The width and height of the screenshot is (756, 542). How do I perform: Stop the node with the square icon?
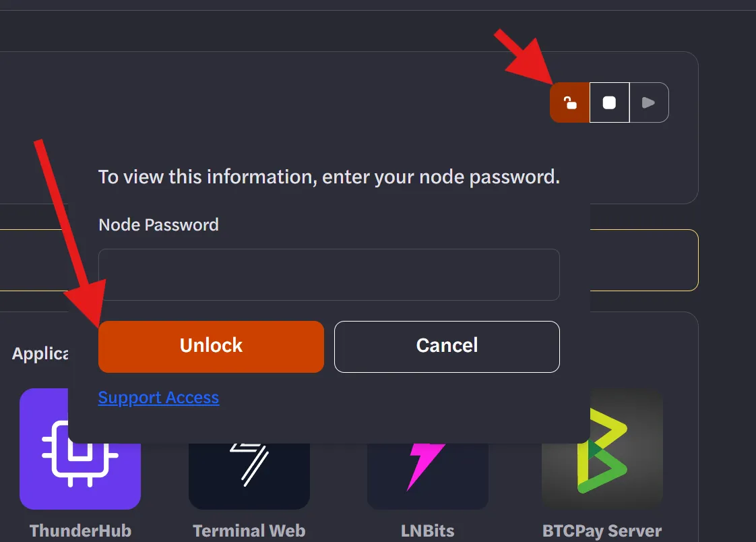[x=609, y=102]
